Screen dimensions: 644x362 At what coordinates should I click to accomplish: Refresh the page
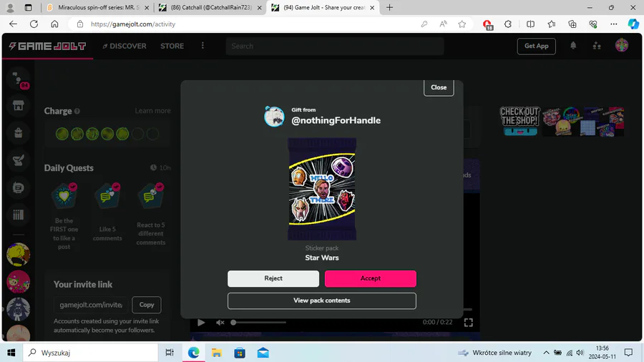pos(34,24)
